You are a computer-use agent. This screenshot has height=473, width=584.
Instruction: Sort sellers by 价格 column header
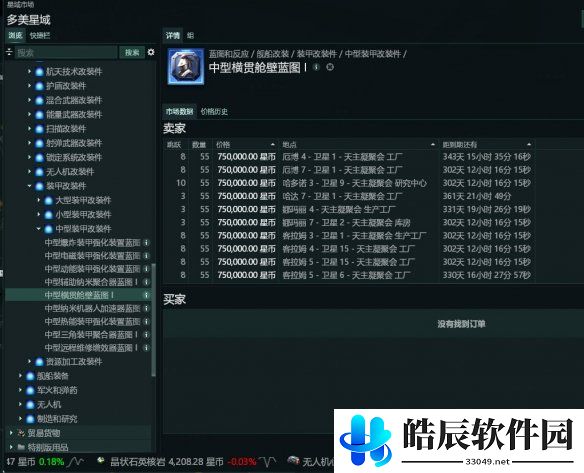pos(245,145)
